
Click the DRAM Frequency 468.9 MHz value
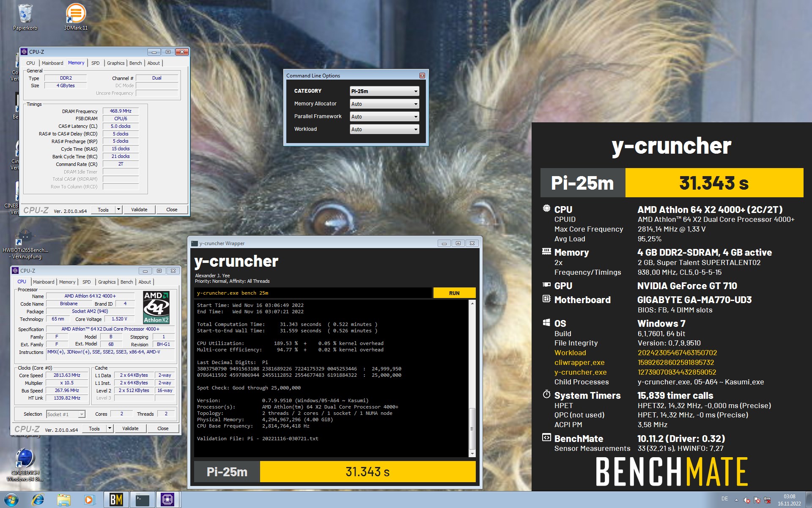[121, 111]
